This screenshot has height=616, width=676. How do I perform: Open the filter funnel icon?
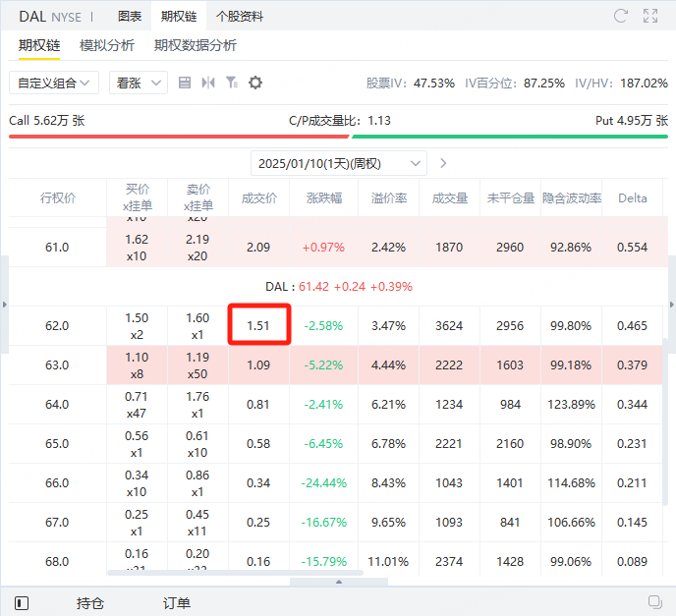click(x=232, y=83)
